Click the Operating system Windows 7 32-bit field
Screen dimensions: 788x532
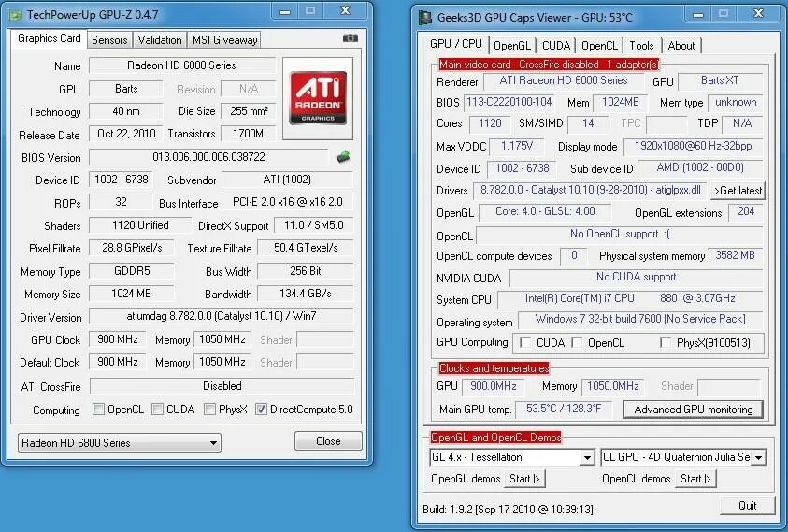tap(639, 320)
